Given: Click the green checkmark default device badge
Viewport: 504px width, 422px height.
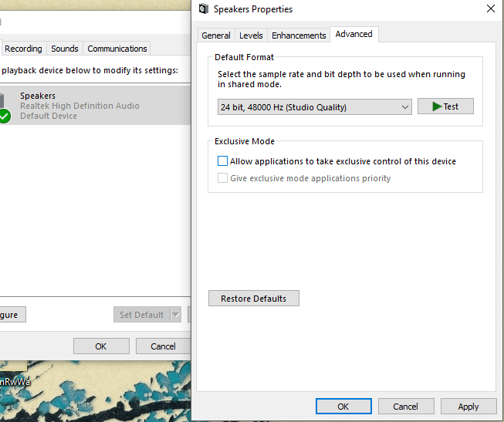Looking at the screenshot, I should pos(4,116).
